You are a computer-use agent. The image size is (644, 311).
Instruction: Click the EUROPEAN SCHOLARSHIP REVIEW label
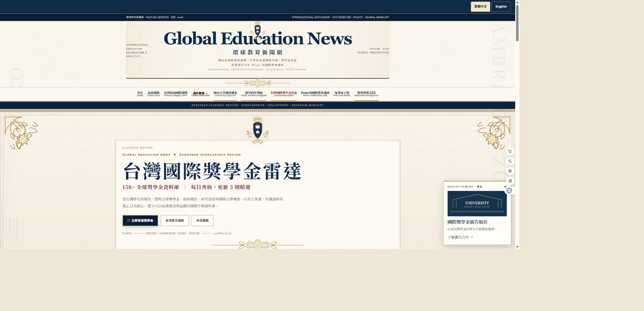tap(210, 155)
